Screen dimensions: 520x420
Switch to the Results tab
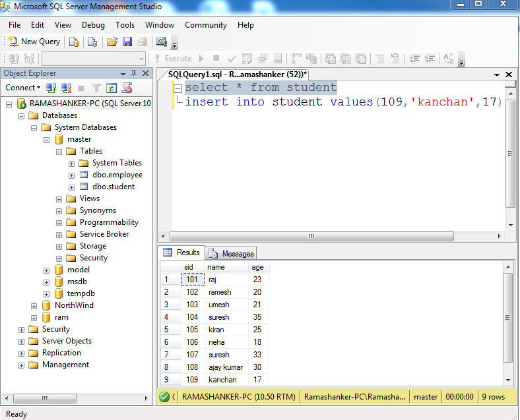(x=181, y=253)
